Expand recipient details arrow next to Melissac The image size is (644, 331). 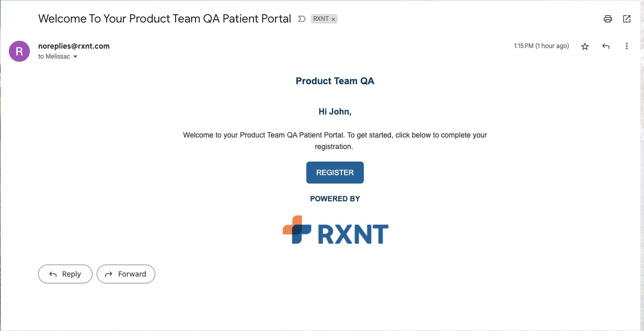[x=75, y=56]
